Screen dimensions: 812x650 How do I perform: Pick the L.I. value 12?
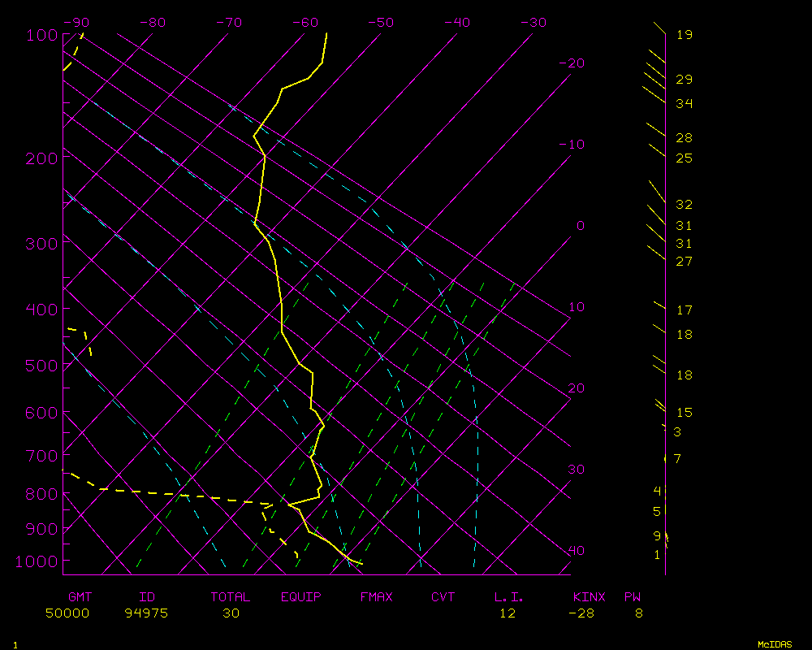508,613
